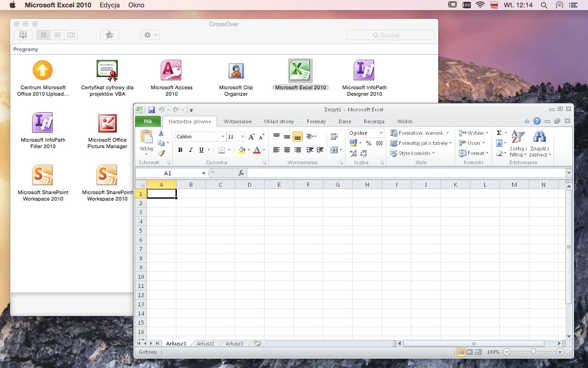Open the text orientation options
Viewport: 588px width, 368px height.
point(311,137)
